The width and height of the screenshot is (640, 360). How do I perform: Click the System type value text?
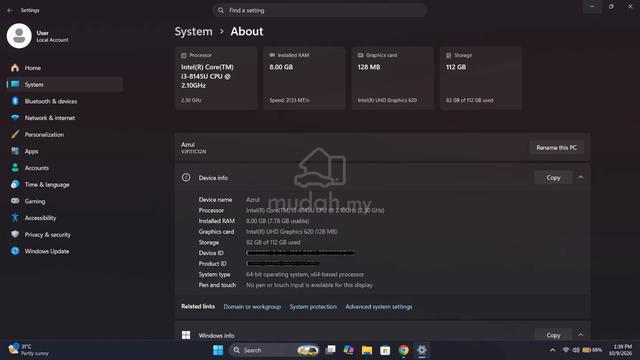point(305,274)
